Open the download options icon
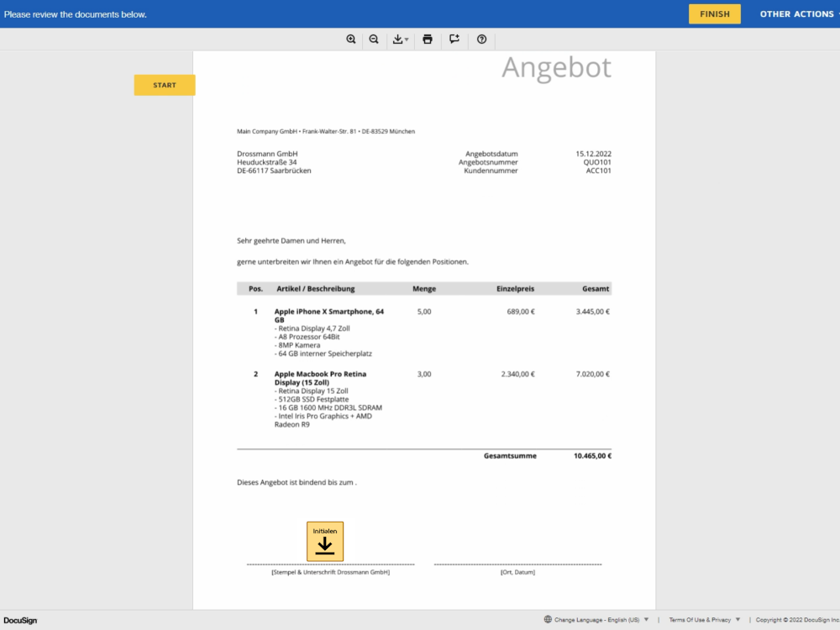This screenshot has width=840, height=630. pyautogui.click(x=400, y=39)
